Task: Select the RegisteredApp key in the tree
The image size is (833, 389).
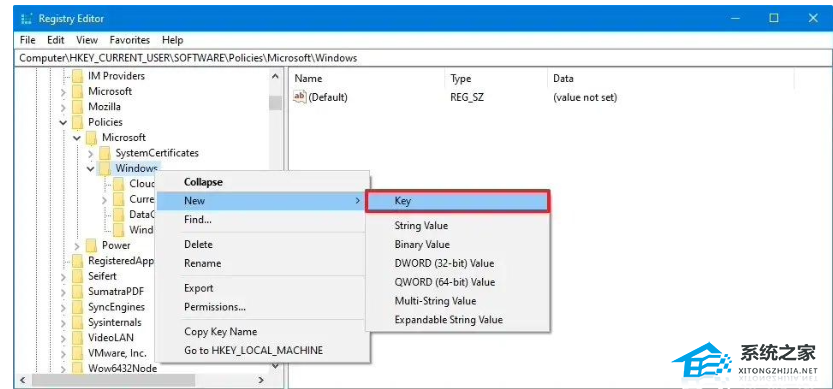Action: [121, 261]
